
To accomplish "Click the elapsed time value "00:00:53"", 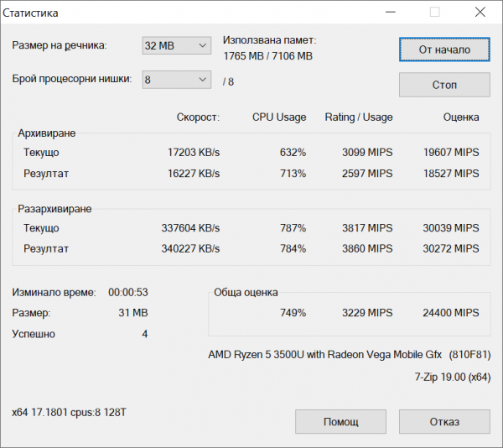I will coord(128,292).
